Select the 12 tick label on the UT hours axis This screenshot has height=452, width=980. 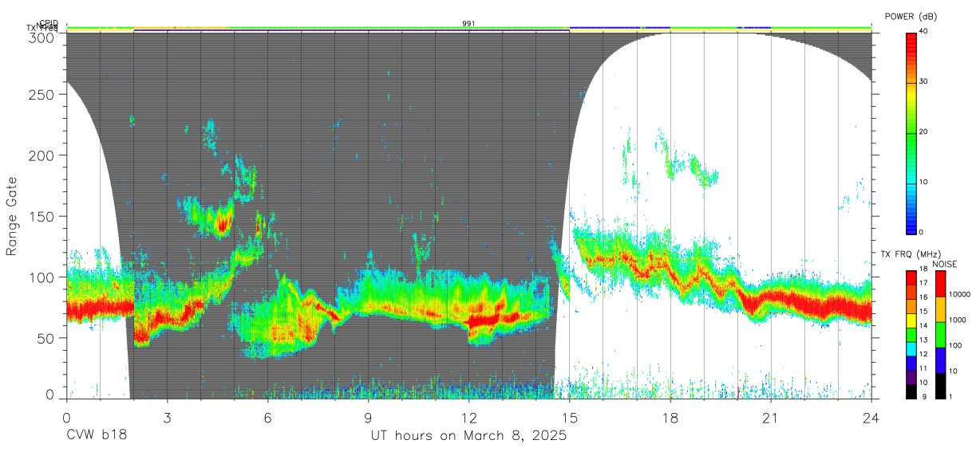point(468,417)
